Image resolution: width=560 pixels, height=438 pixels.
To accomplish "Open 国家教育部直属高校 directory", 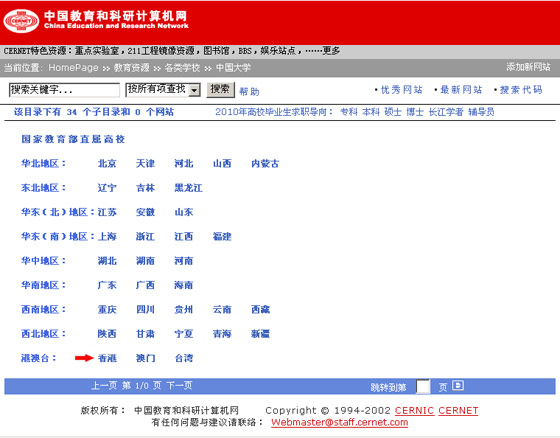I will click(73, 139).
